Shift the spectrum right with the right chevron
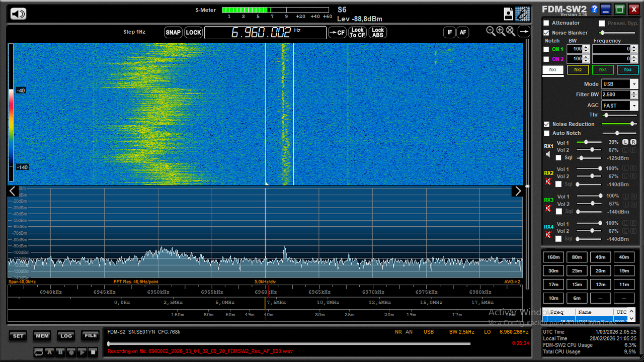The height and width of the screenshot is (362, 644). point(518,191)
